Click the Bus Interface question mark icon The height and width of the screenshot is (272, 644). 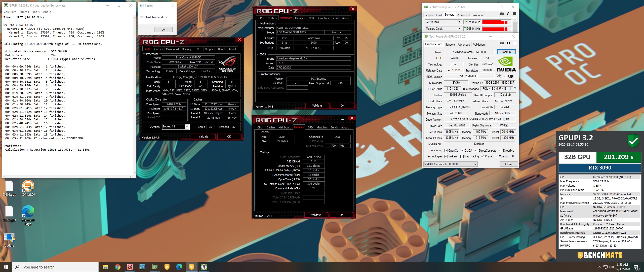(x=515, y=89)
